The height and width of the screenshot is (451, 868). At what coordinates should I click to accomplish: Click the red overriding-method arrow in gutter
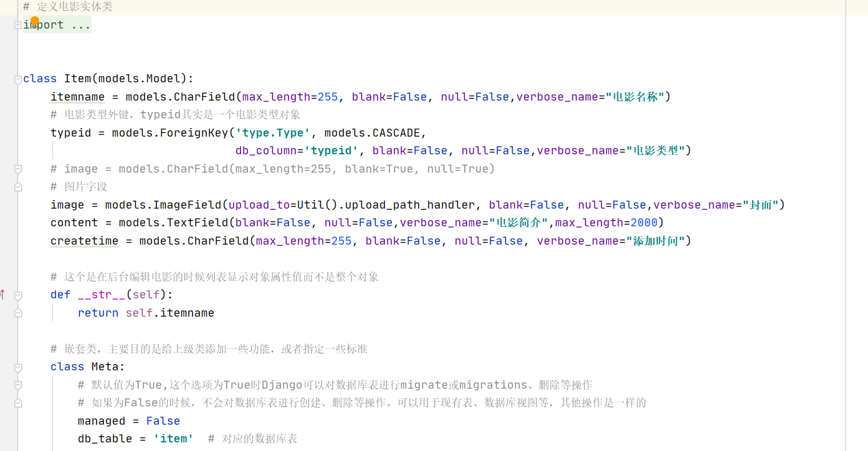2,294
